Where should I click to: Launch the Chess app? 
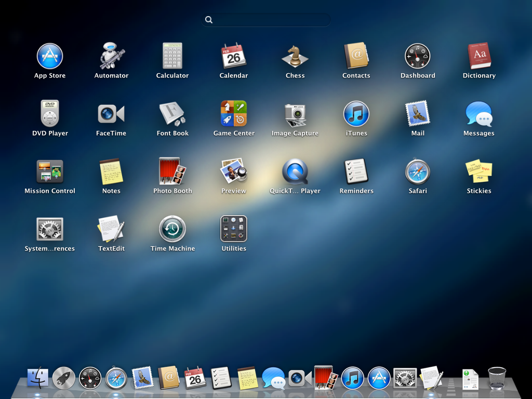pyautogui.click(x=295, y=56)
